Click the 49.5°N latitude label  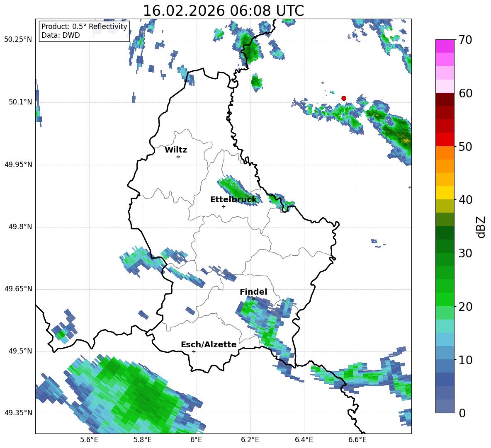(x=20, y=351)
